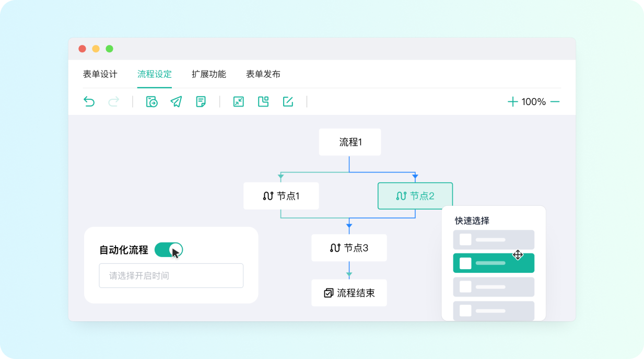Select the 节点3 node label
Image resolution: width=644 pixels, height=359 pixels.
356,248
